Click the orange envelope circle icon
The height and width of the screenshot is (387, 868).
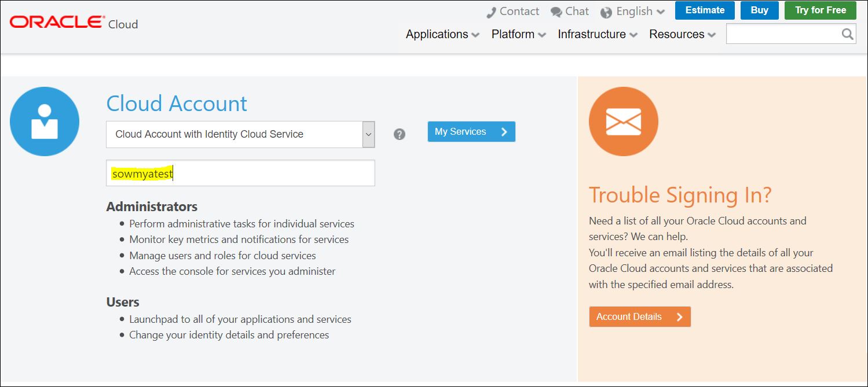point(624,121)
